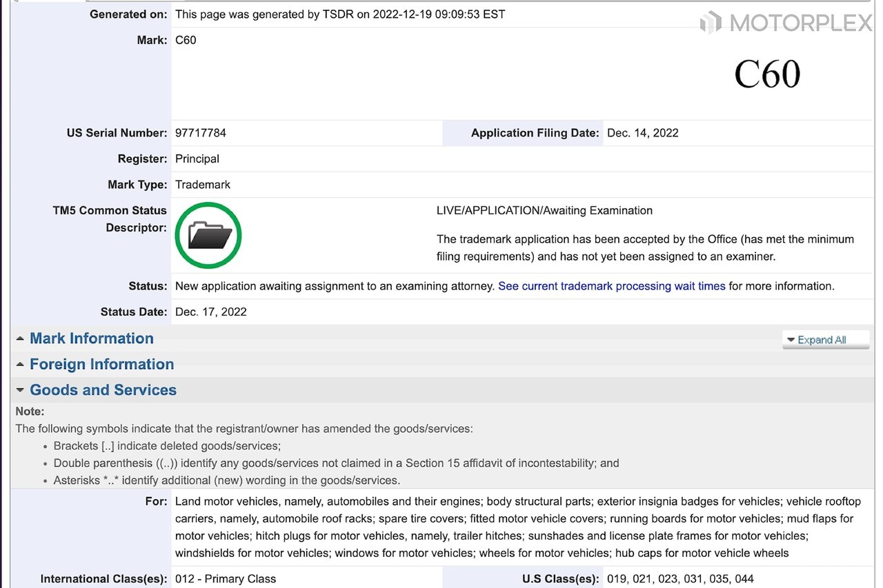The width and height of the screenshot is (883, 588).
Task: Click the green folder LIVE status icon
Action: (208, 236)
